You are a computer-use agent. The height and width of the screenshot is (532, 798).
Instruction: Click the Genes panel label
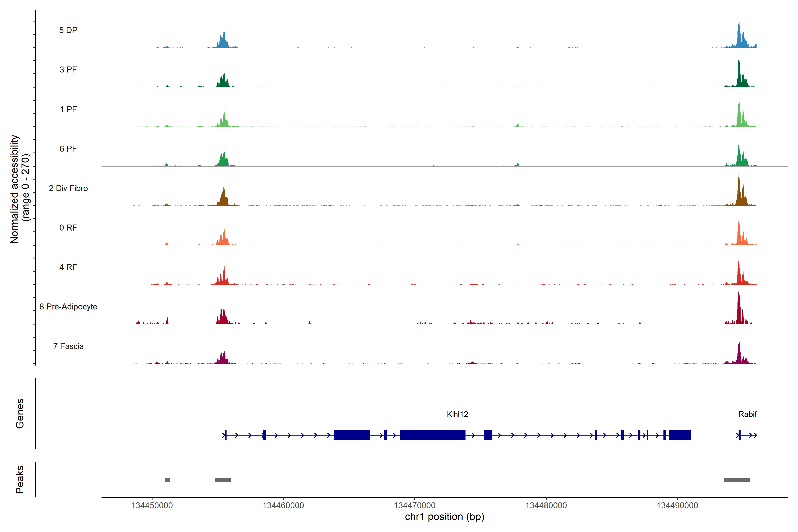click(20, 414)
